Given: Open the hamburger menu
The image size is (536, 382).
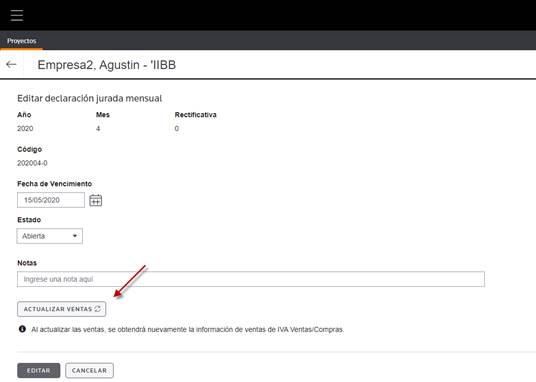Looking at the screenshot, I should coord(17,15).
